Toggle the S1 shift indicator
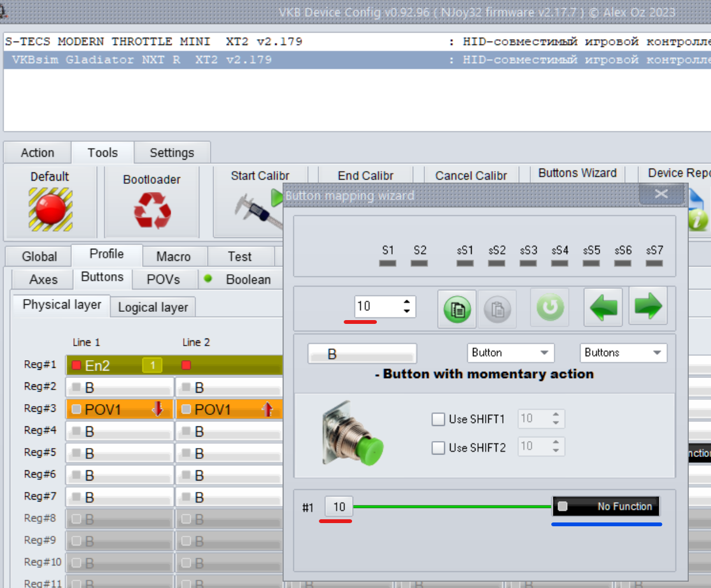Screen dimensions: 711x588 (x=388, y=263)
